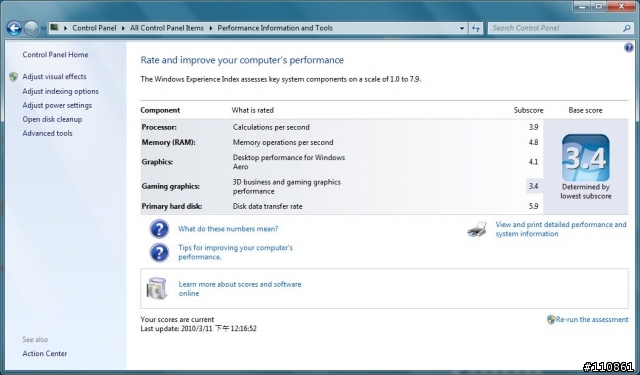Close the Control Panel window
The height and width of the screenshot is (375, 640).
pos(621,6)
